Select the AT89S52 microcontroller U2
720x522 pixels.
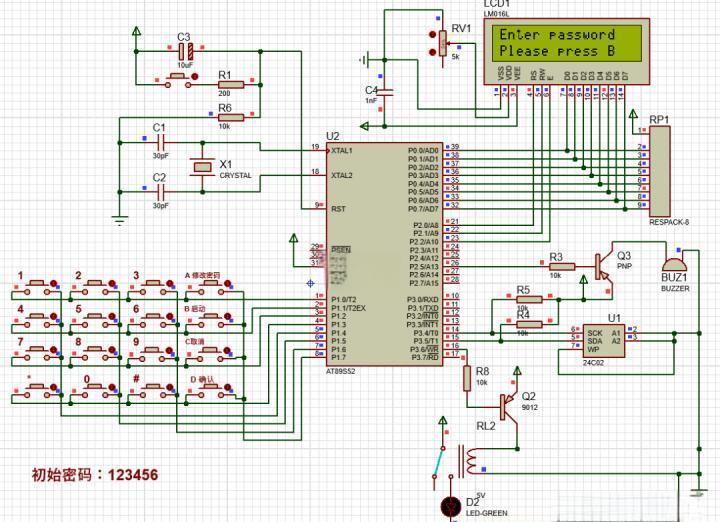coord(385,254)
